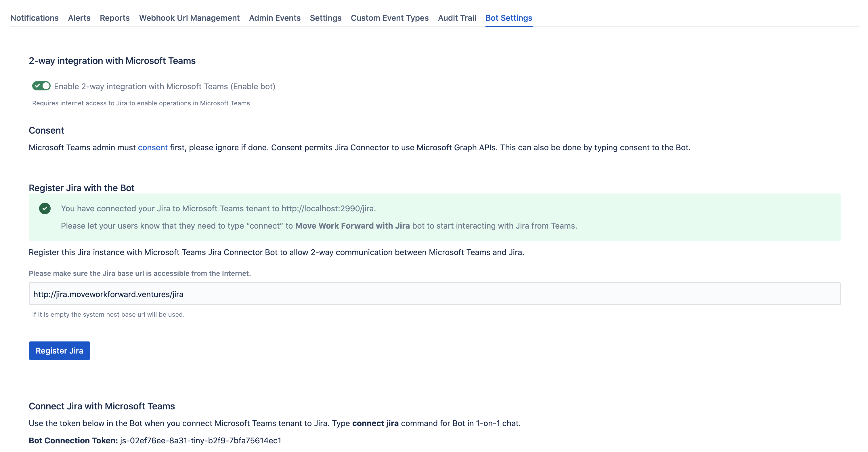Image resolution: width=868 pixels, height=452 pixels.
Task: Click the Bot Connection Token value
Action: click(200, 440)
